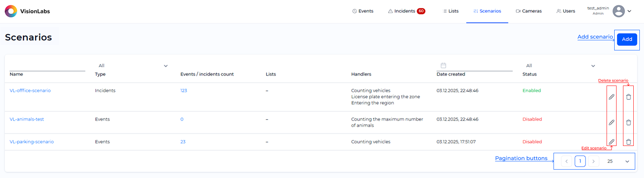
Task: Open the VL-parking-scenario link
Action: (32, 142)
